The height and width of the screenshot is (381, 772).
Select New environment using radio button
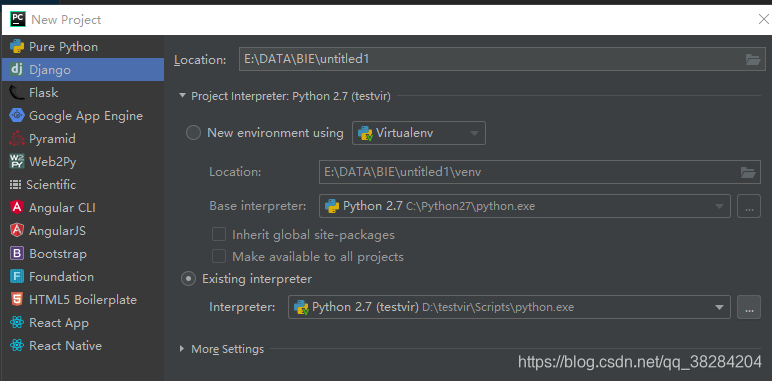(x=193, y=133)
